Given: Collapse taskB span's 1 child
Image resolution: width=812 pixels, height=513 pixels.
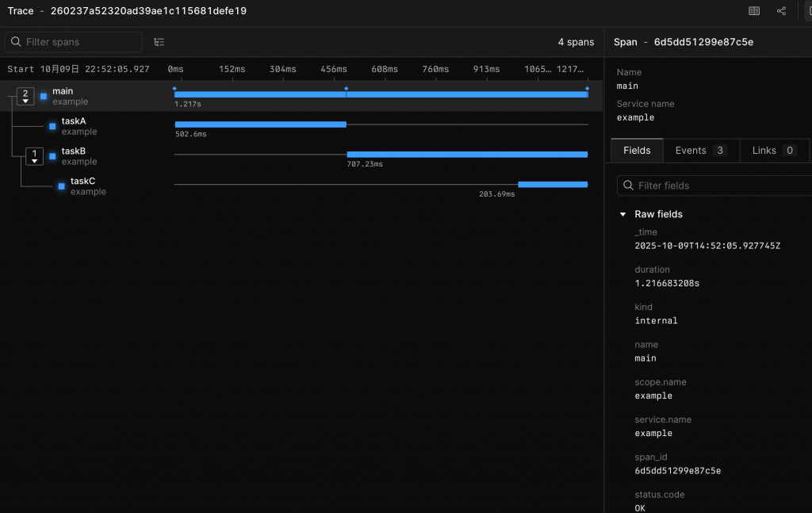Looking at the screenshot, I should coord(34,156).
